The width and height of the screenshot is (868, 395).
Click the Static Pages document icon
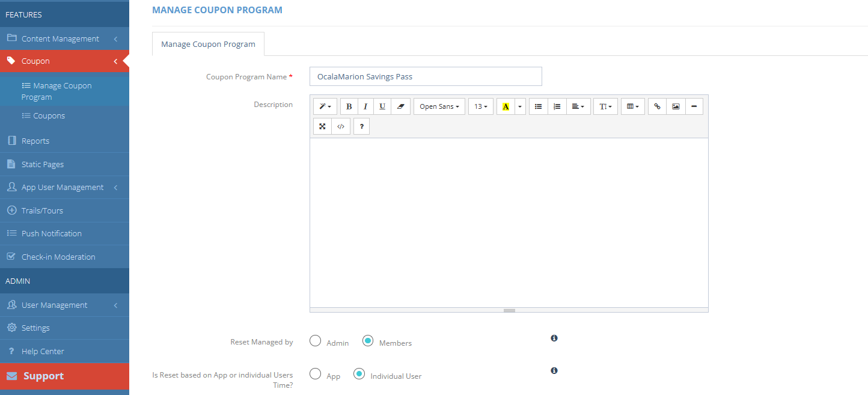pyautogui.click(x=11, y=164)
